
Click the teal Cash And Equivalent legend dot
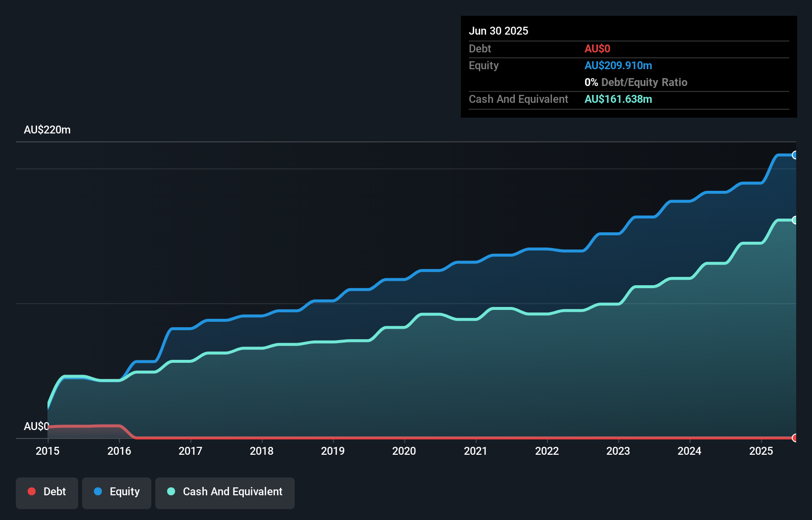171,491
